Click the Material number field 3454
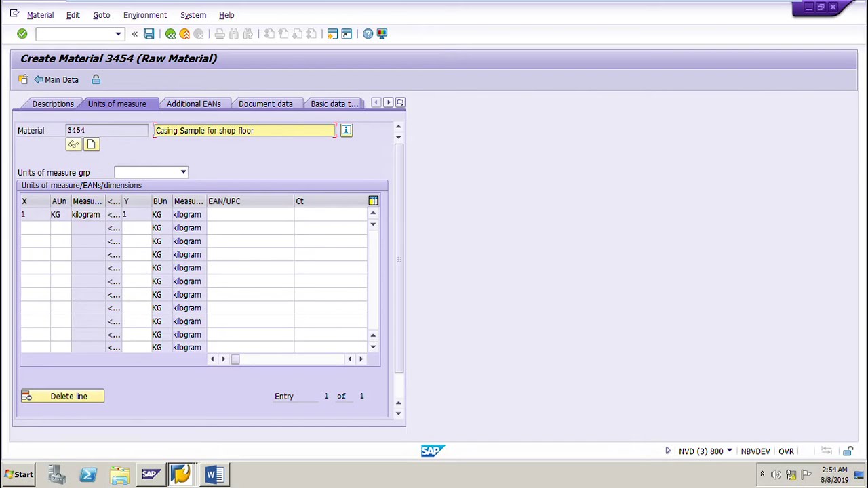 click(106, 131)
